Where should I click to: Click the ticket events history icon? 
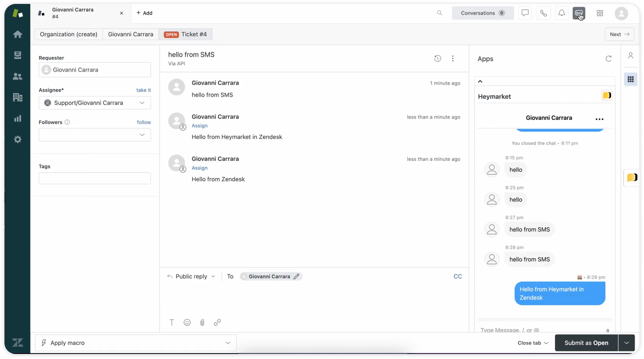437,58
